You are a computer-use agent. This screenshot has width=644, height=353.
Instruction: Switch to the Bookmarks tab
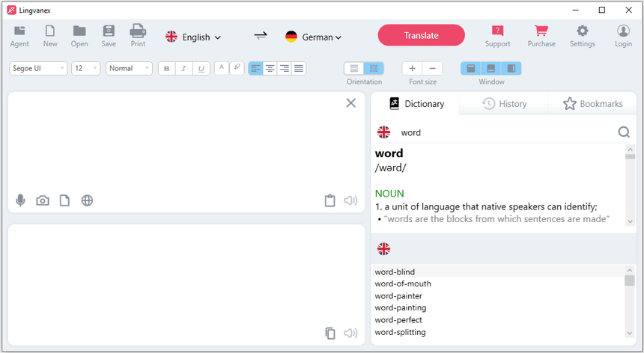pyautogui.click(x=592, y=104)
